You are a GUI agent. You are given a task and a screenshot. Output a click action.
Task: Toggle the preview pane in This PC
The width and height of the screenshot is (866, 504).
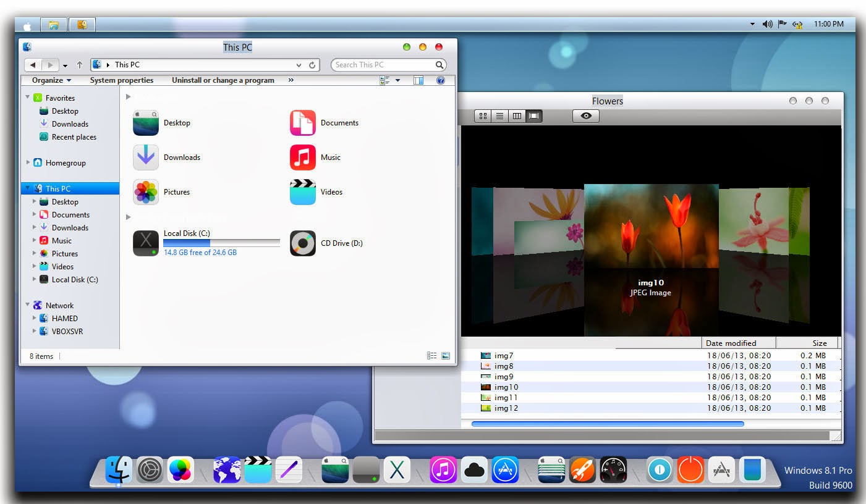click(x=418, y=80)
